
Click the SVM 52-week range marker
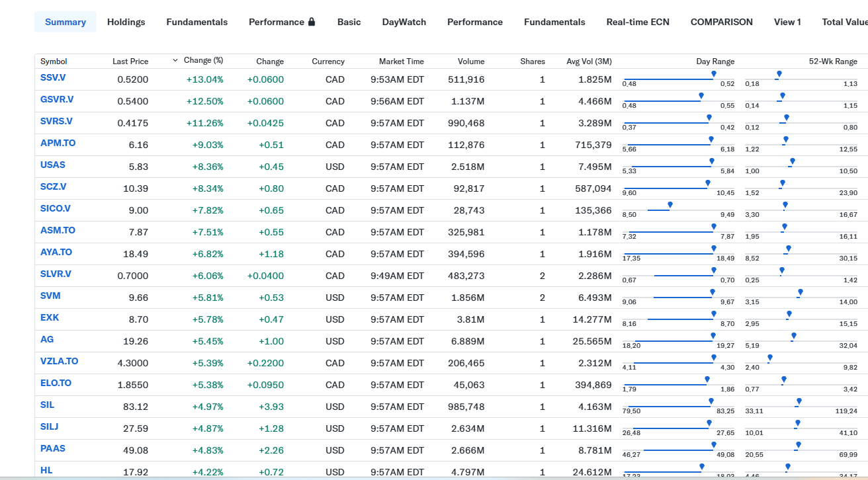(801, 292)
